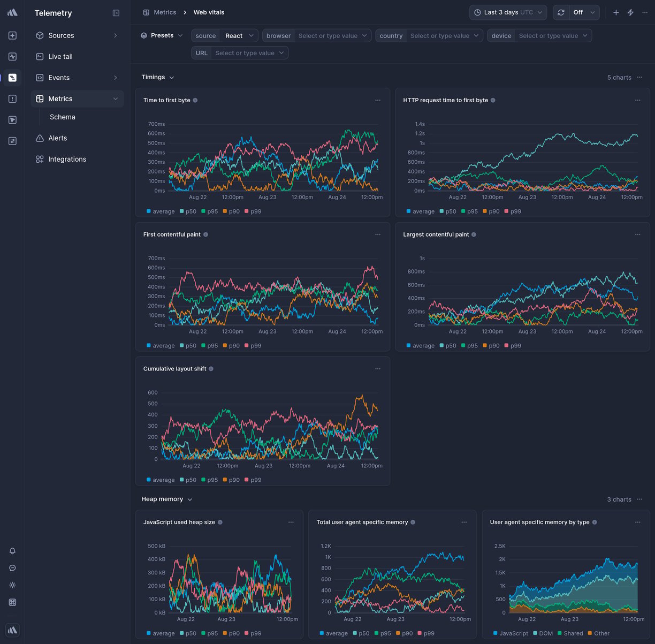Toggle the average series in Time to first byte legend

coord(161,211)
